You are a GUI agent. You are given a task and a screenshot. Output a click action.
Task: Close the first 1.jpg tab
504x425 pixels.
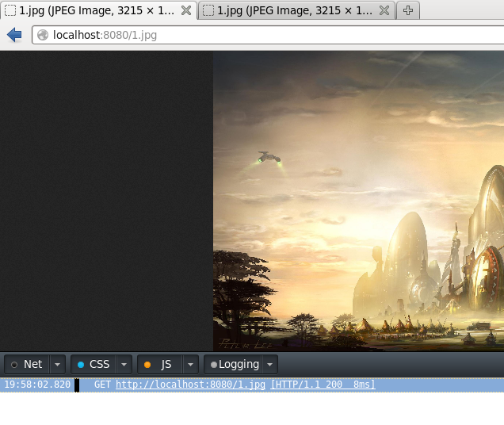point(186,10)
